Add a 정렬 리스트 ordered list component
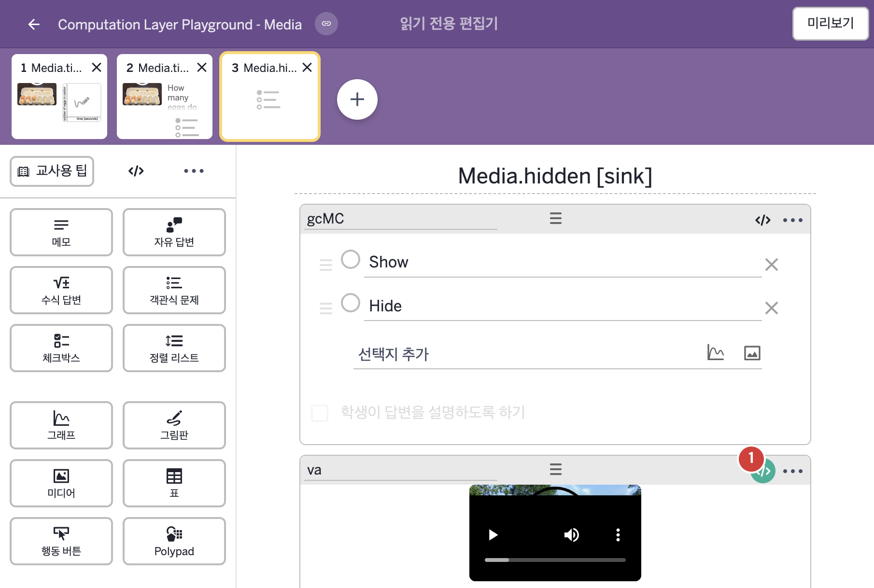The width and height of the screenshot is (874, 588). pos(174,348)
